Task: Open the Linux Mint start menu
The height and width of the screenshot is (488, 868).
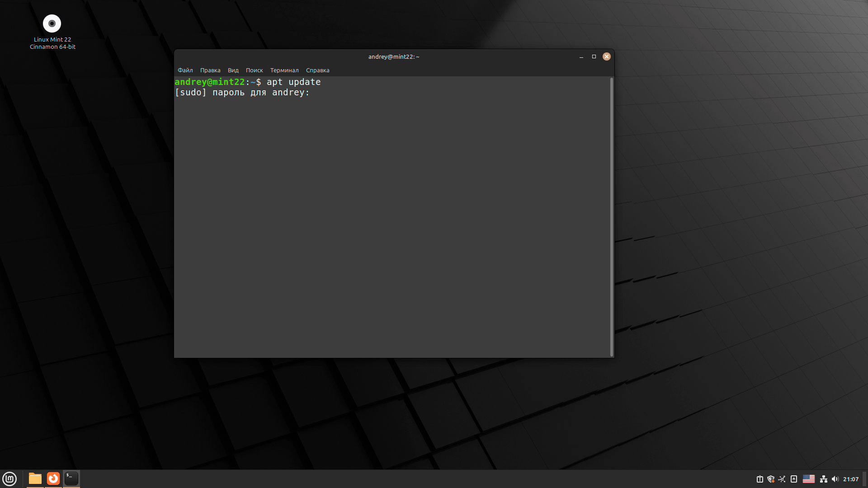Action: coord(9,479)
